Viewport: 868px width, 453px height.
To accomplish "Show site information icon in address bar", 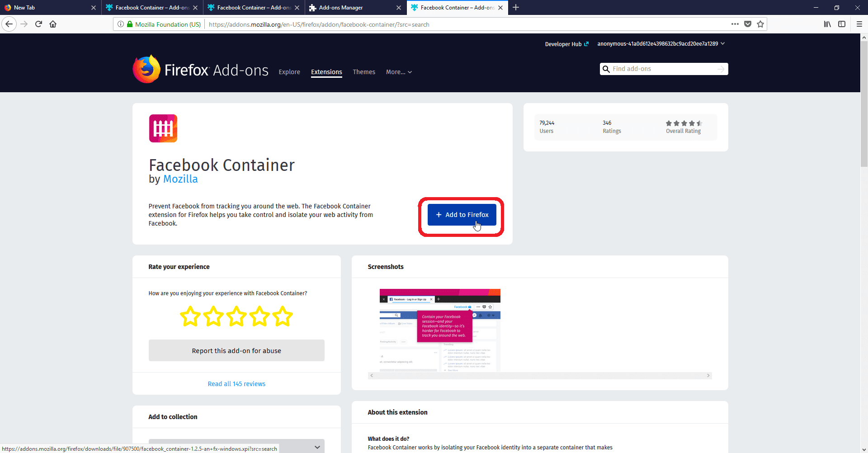I will tap(121, 24).
